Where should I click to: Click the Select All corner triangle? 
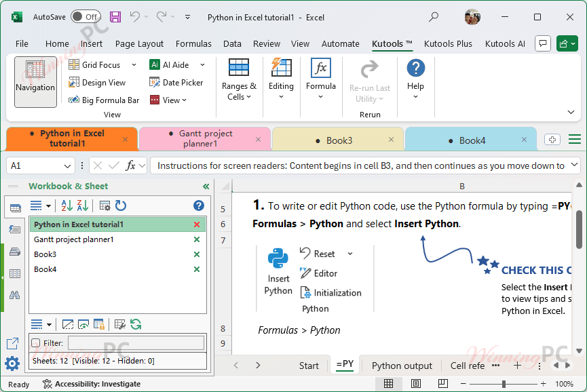coord(226,187)
